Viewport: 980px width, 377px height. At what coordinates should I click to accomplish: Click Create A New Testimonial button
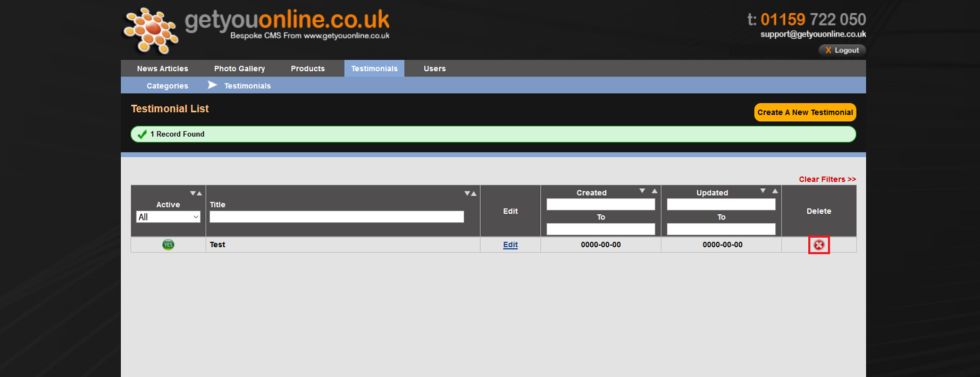click(805, 112)
